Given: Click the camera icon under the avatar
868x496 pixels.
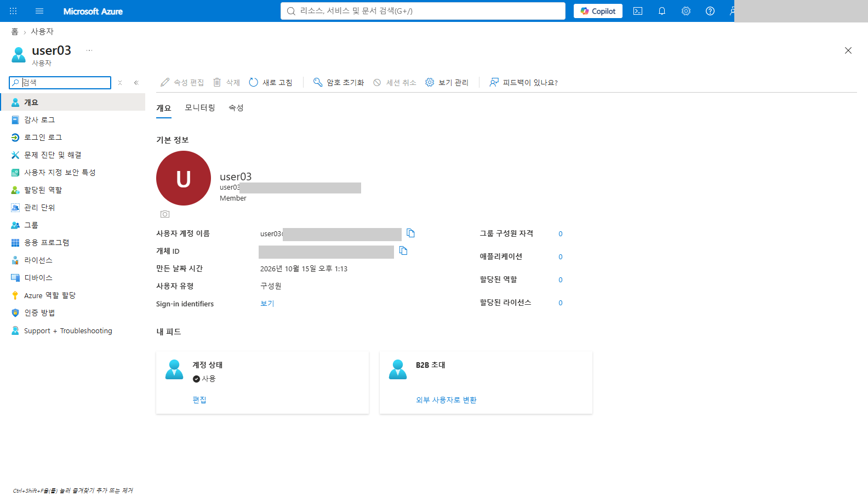Looking at the screenshot, I should (165, 214).
